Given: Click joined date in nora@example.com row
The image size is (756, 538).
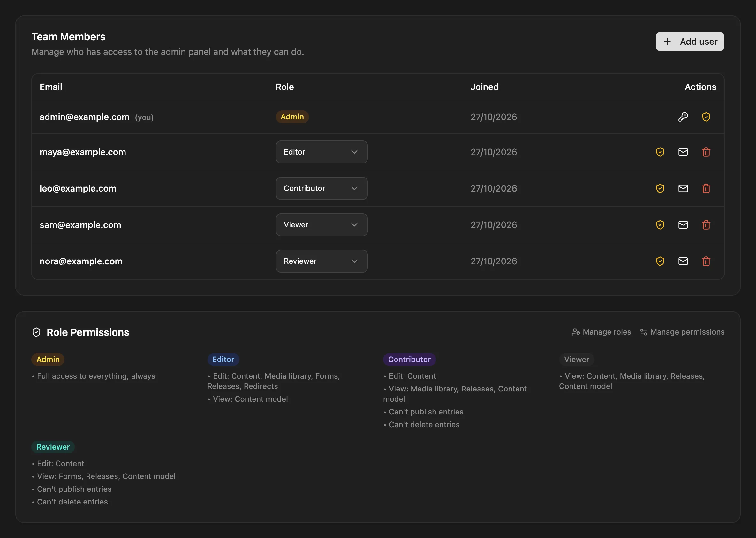Looking at the screenshot, I should click(x=494, y=261).
